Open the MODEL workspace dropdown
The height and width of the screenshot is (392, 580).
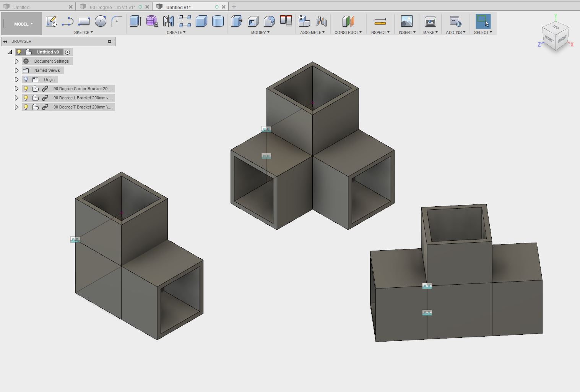coord(23,24)
